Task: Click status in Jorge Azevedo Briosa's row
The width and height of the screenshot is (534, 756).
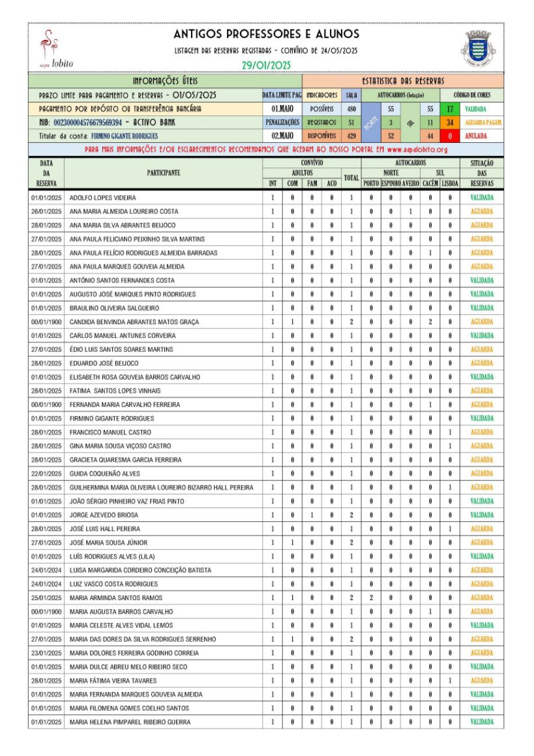Action: click(x=482, y=515)
